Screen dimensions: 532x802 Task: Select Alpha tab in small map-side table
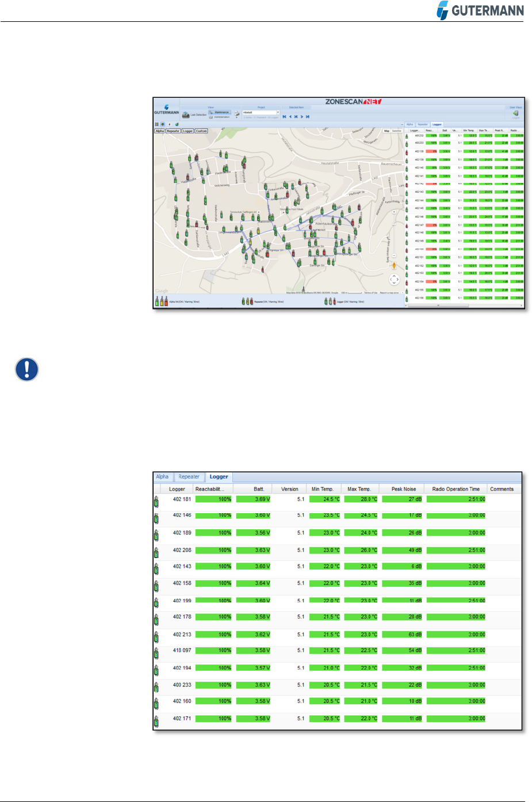[409, 124]
